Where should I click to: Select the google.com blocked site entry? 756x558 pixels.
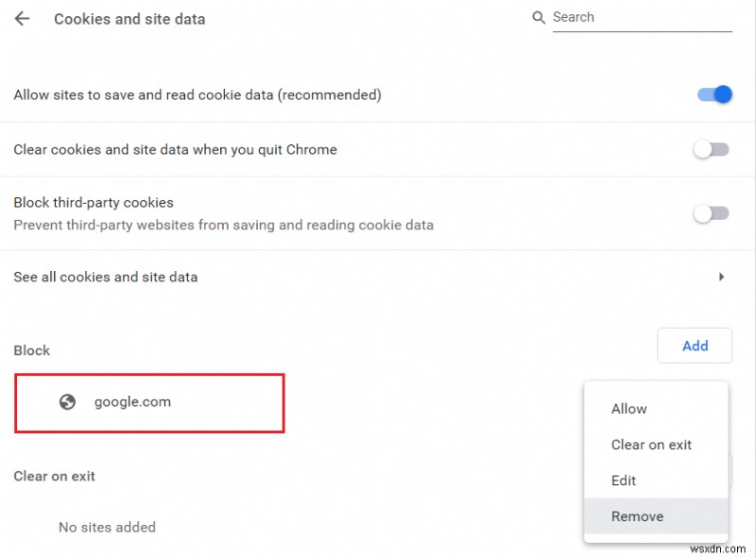point(132,402)
